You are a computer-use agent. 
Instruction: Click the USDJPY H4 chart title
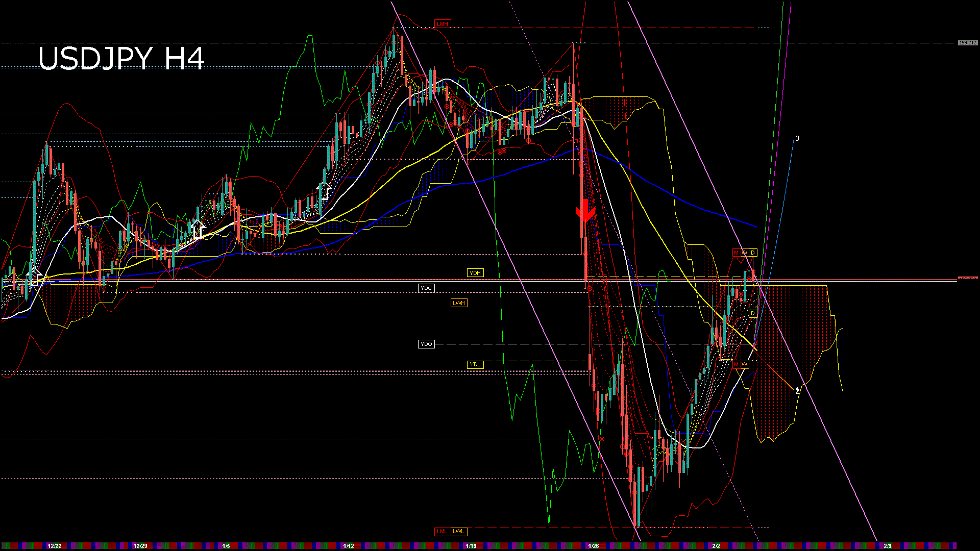click(121, 59)
